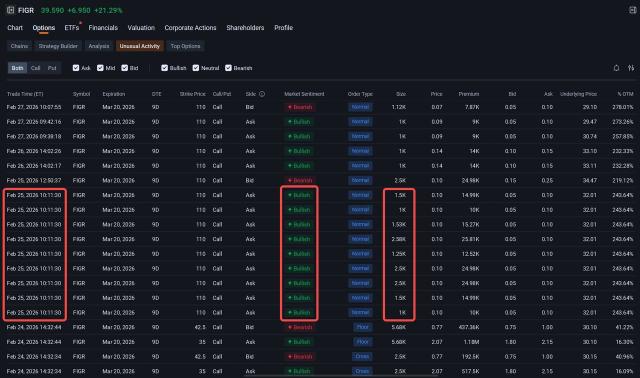Toggle the Mid checkbox

pos(100,68)
